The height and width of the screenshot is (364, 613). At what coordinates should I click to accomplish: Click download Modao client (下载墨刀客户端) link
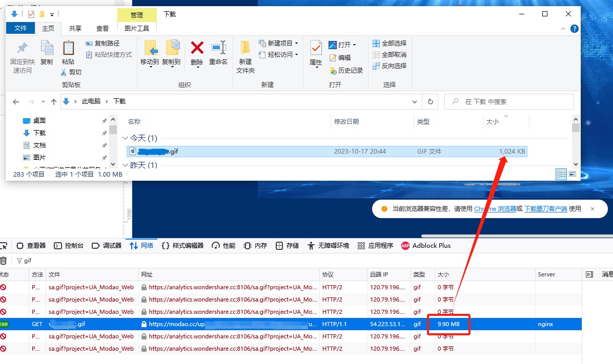(x=546, y=209)
